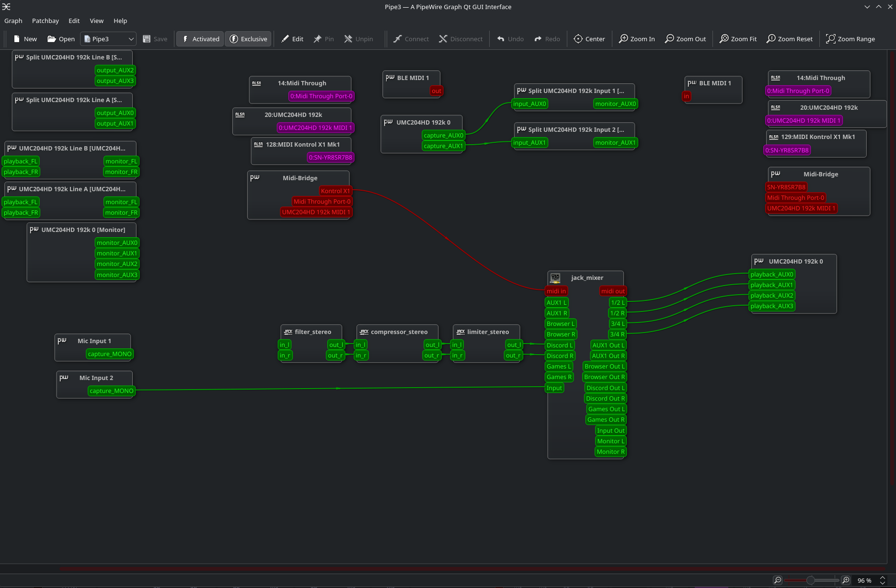Open the Edit menu in menu bar
Screen dimensions: 896x588
click(74, 21)
